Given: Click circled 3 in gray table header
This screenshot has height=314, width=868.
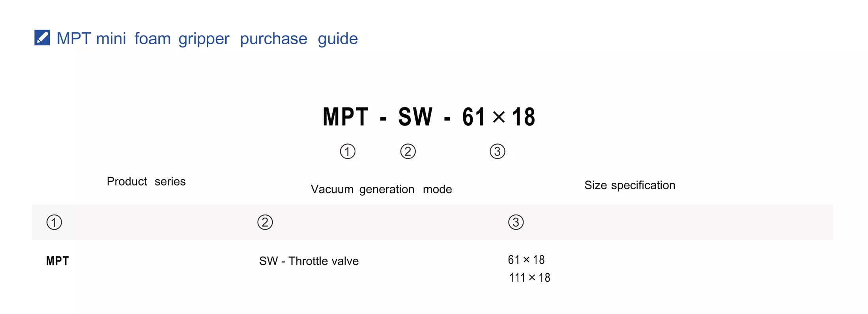Looking at the screenshot, I should click(515, 222).
